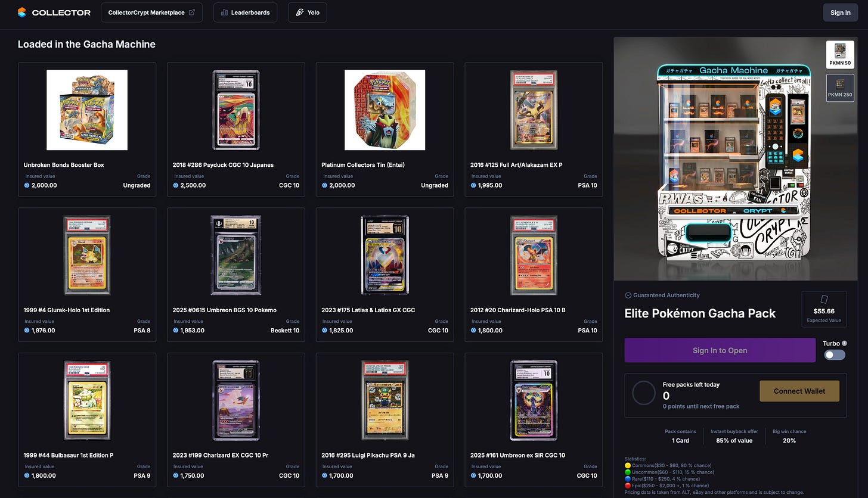Open the 2025 Umbreon BGS 10 card image
This screenshot has width=868, height=498.
click(235, 255)
